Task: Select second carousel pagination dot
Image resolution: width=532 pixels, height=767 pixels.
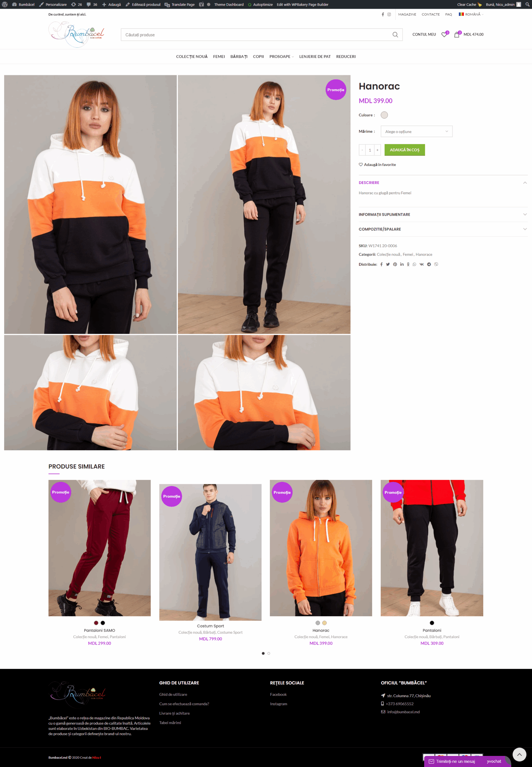Action: tap(269, 653)
